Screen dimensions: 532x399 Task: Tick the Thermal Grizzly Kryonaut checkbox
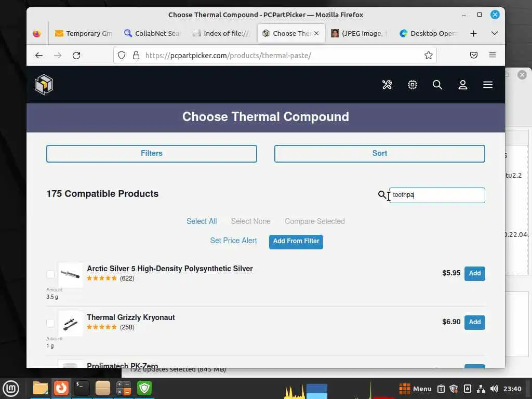[x=50, y=323]
